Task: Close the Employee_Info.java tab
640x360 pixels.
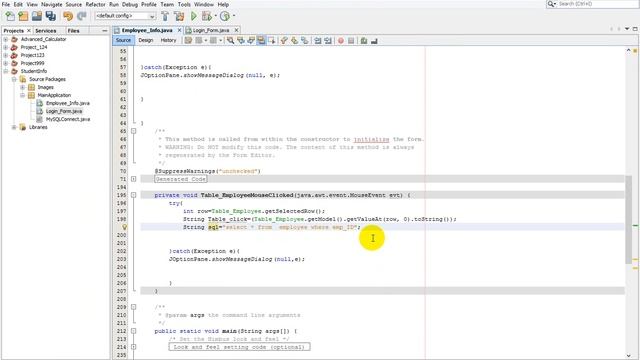Action: (x=179, y=31)
